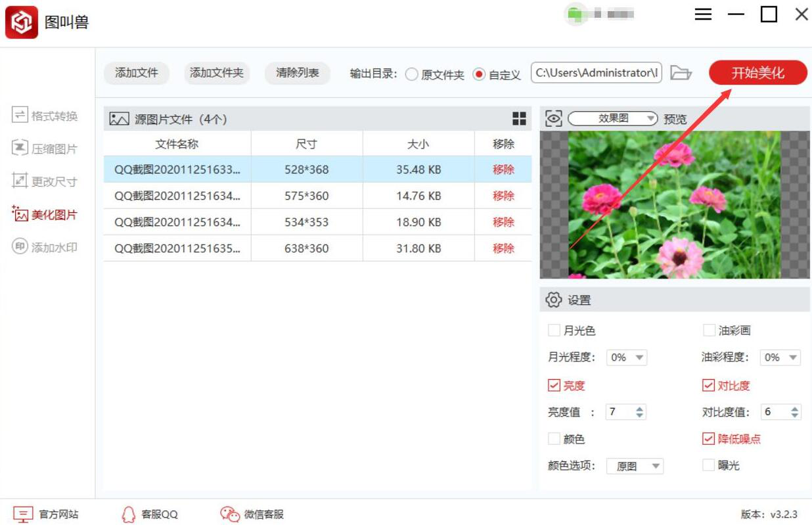Click the 对比度值 stepper arrows

[795, 412]
